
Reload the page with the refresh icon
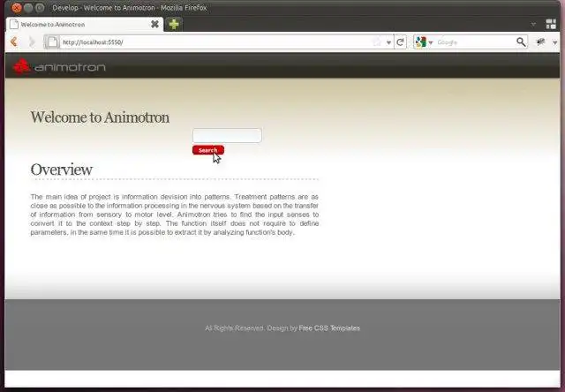pyautogui.click(x=400, y=42)
